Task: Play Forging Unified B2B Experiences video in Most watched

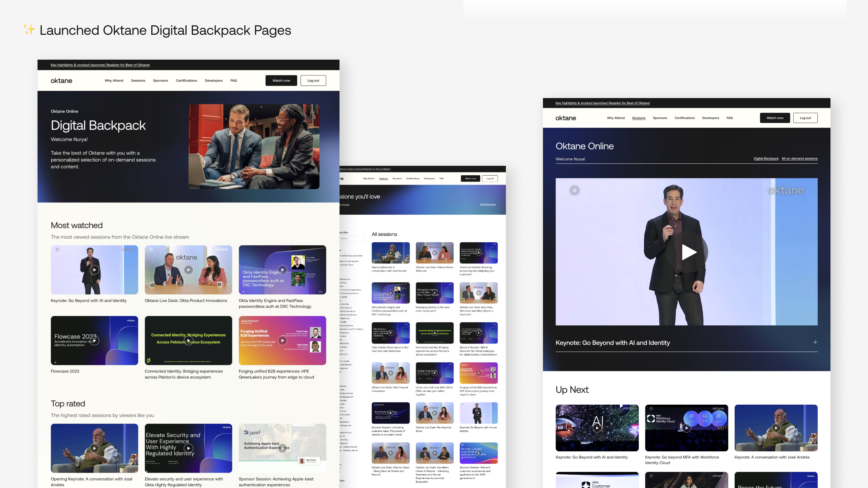Action: [x=282, y=340]
